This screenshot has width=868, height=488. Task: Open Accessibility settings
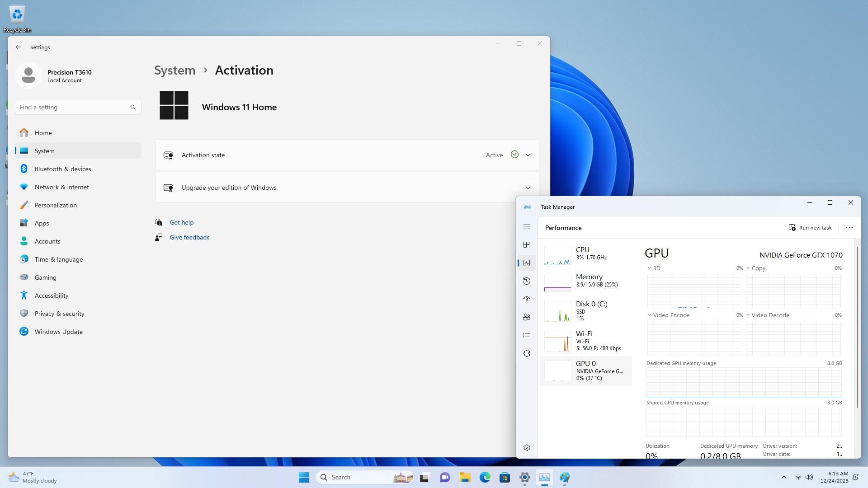(x=78, y=296)
